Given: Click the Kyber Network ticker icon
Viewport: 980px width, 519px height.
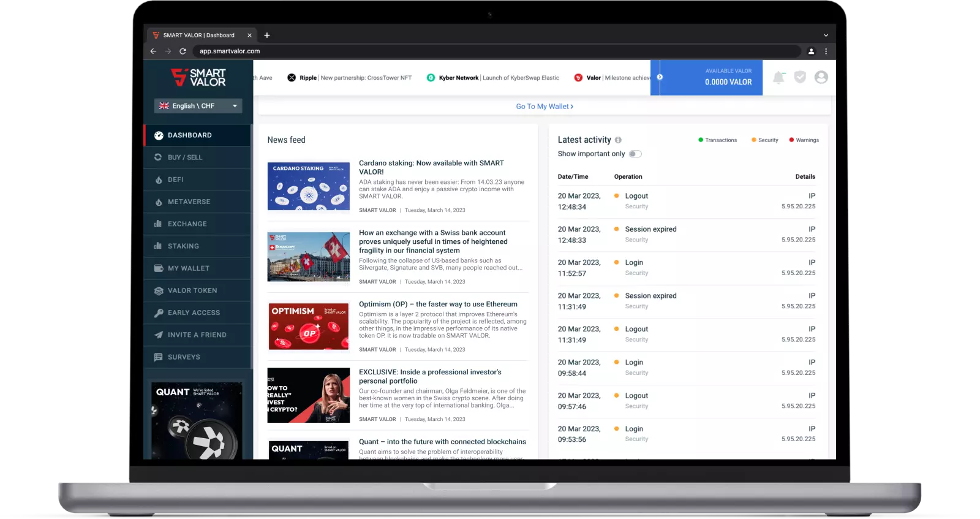Looking at the screenshot, I should pos(431,78).
